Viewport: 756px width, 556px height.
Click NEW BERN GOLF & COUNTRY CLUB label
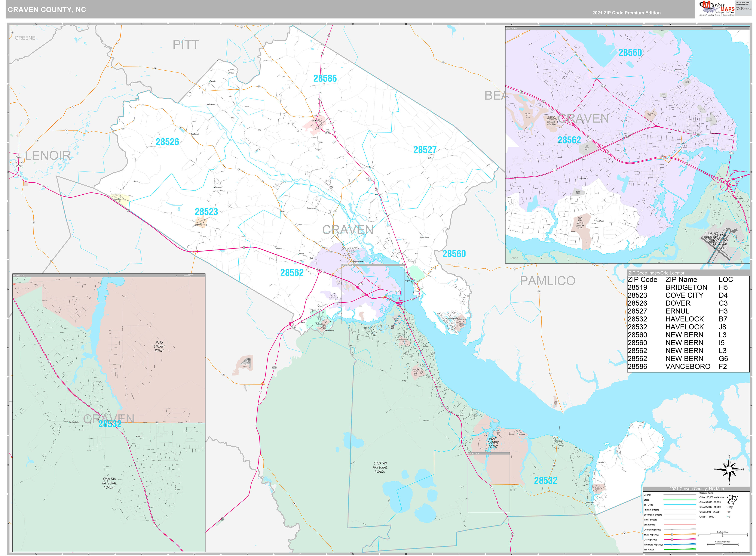[580, 223]
